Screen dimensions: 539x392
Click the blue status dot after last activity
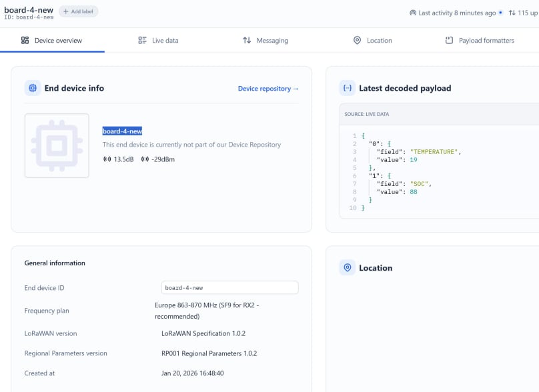coord(500,13)
